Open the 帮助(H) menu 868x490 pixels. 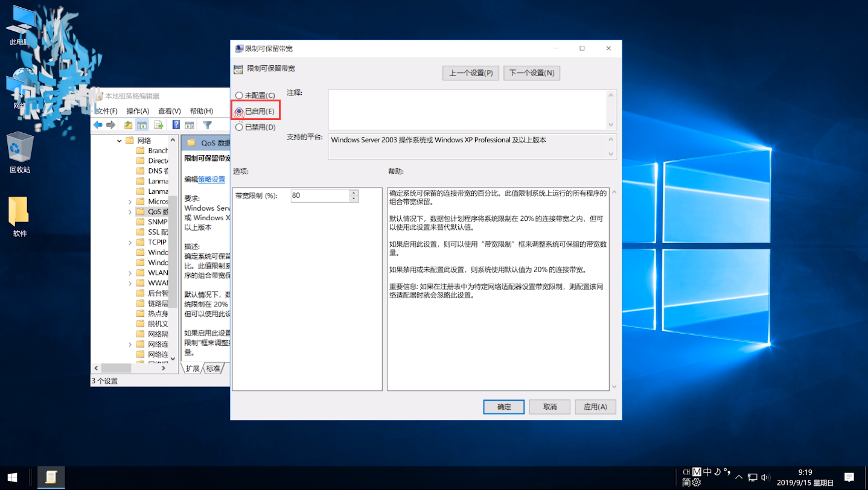click(201, 111)
